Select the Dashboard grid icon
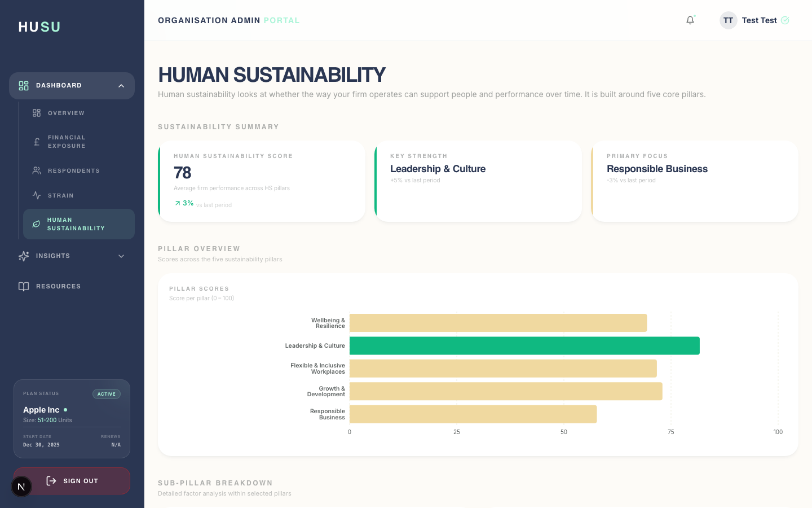This screenshot has width=812, height=508. pos(23,86)
